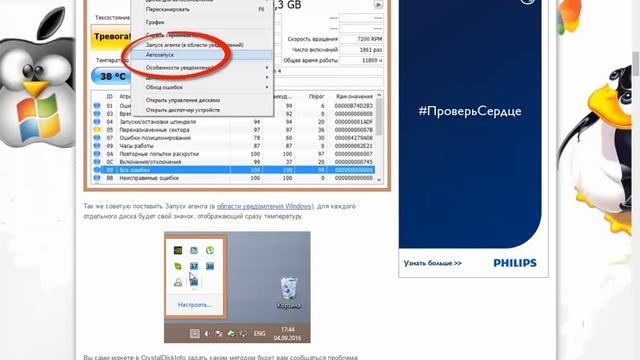Click the ENG language indicator
The height and width of the screenshot is (360, 640).
(260, 334)
